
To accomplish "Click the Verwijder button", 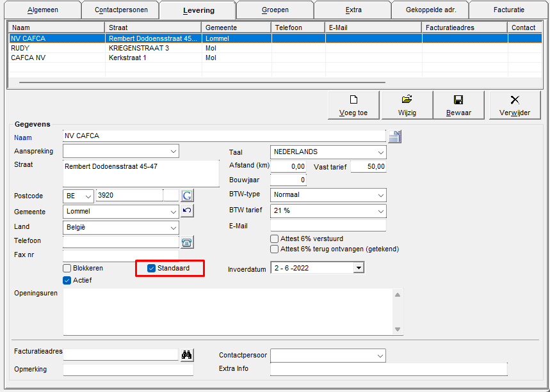I will tap(515, 105).
